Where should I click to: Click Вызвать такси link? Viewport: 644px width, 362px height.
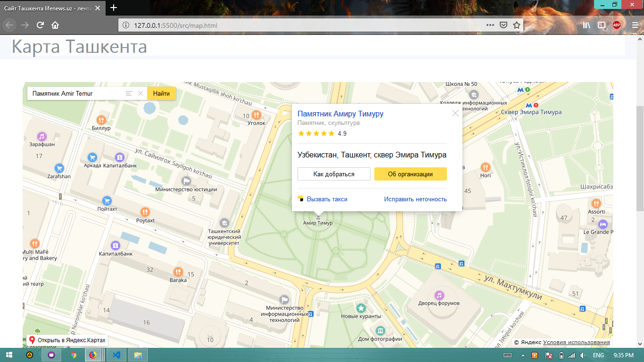(322, 199)
